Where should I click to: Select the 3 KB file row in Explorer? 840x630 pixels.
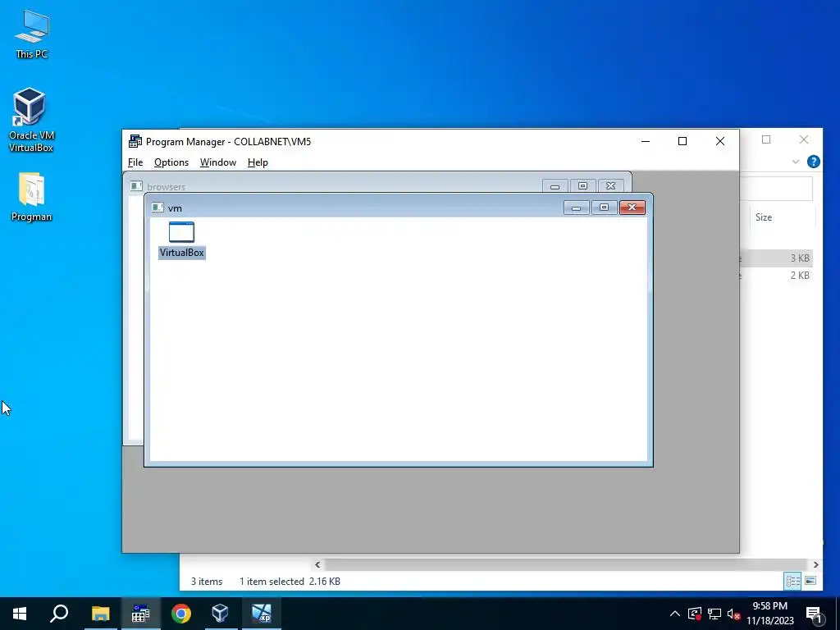tap(777, 258)
